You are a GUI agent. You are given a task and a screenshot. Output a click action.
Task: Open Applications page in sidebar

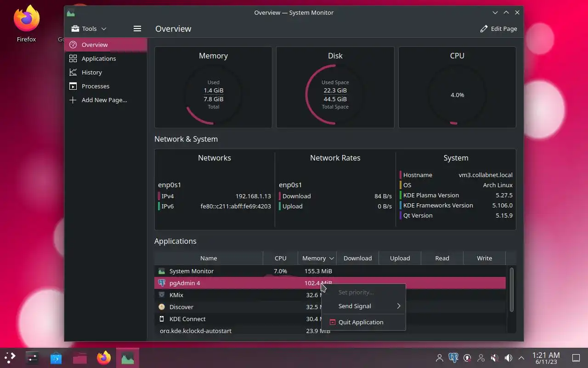tap(106, 58)
